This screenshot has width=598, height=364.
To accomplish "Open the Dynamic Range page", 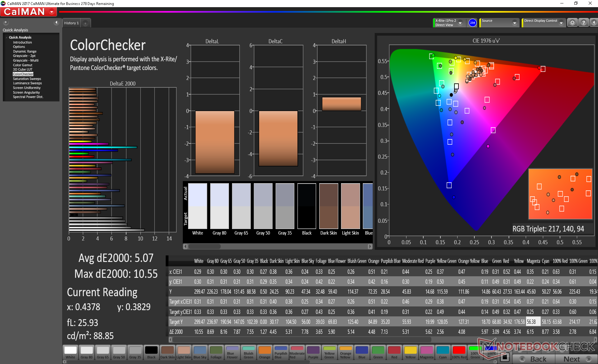I will (25, 51).
